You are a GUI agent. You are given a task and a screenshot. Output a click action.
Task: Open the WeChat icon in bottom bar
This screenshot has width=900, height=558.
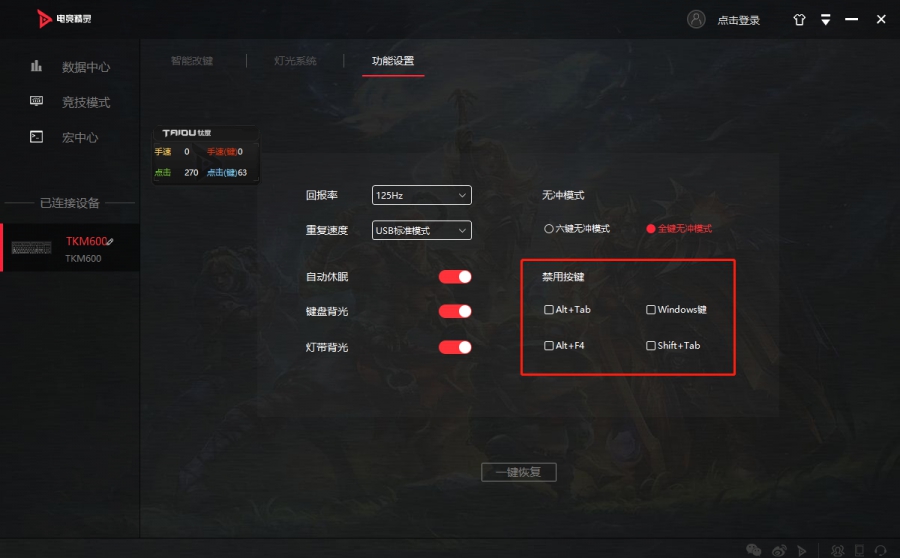[754, 550]
